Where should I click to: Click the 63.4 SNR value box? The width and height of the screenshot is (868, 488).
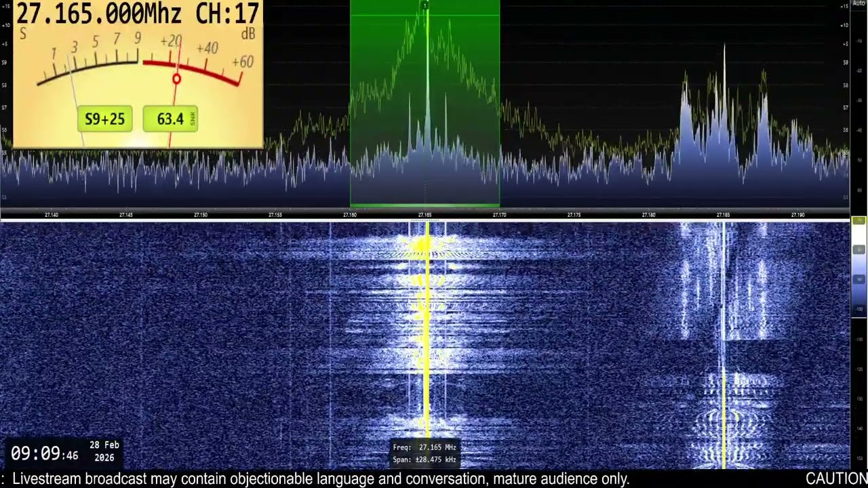(x=170, y=119)
